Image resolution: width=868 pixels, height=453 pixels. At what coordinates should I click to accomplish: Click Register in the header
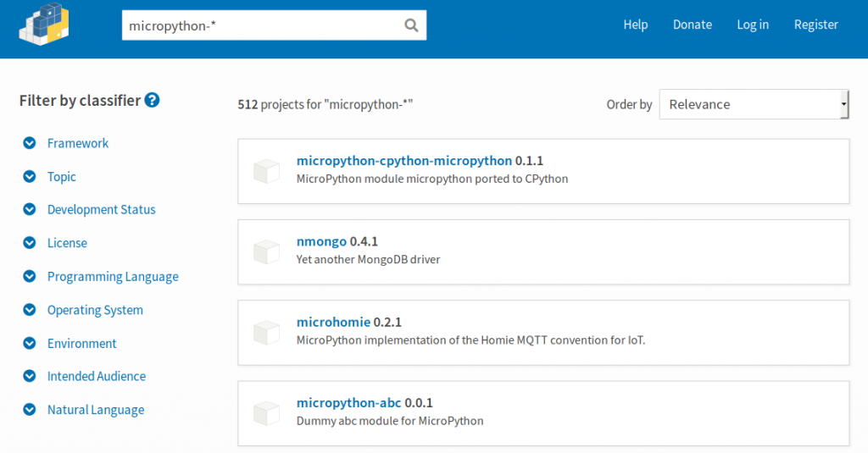pos(816,25)
